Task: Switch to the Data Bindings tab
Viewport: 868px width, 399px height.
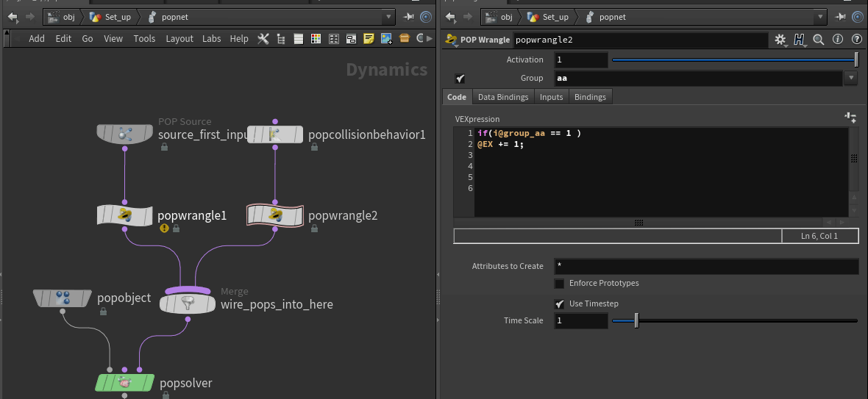Action: [503, 97]
